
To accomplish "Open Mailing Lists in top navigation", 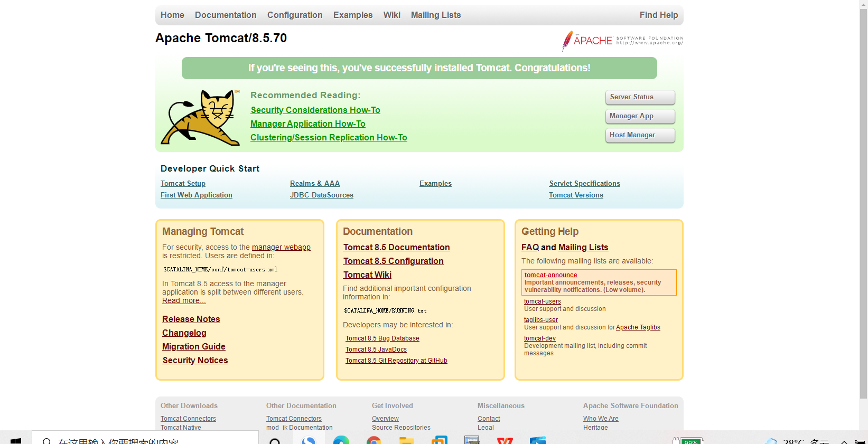I will tap(436, 15).
